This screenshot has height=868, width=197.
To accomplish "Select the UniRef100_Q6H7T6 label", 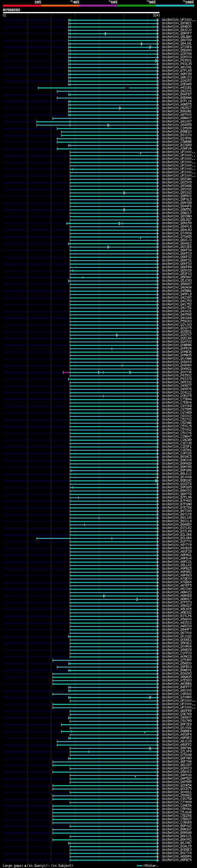I will tap(177, 494).
